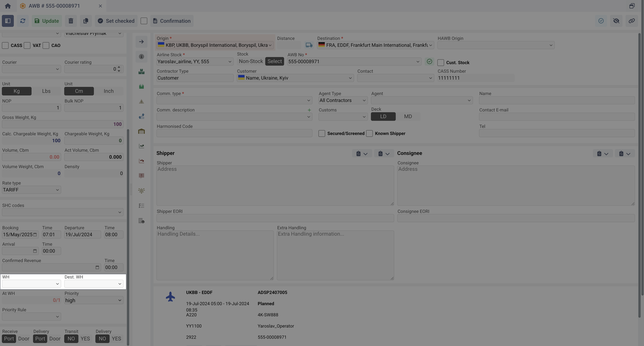This screenshot has width=644, height=346.
Task: Click the warning triangle sidebar icon
Action: 141,102
